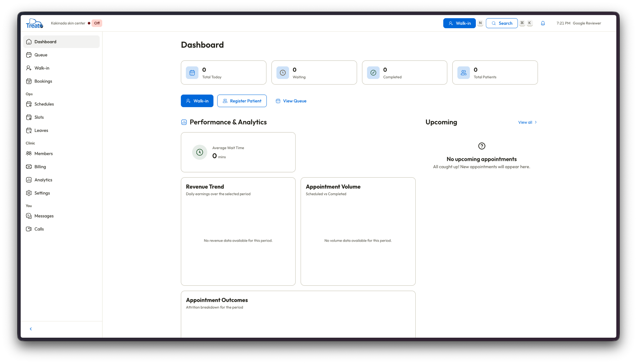Go to Bookings in sidebar
Screen dimensions: 637x364
coord(61,81)
